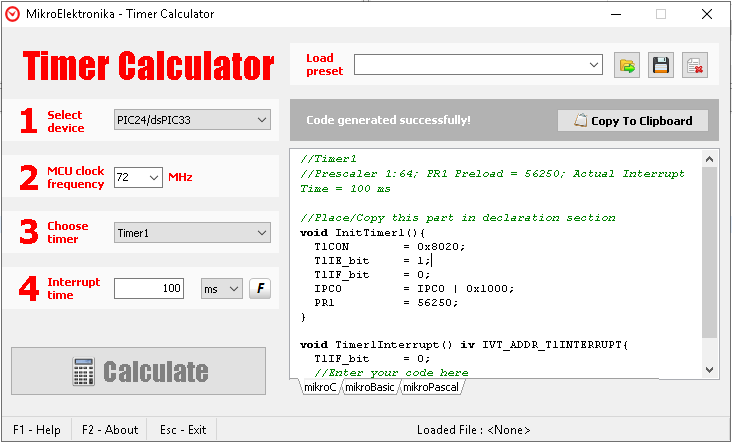This screenshot has width=732, height=444.
Task: Click the code scrollbar up arrow
Action: click(710, 159)
